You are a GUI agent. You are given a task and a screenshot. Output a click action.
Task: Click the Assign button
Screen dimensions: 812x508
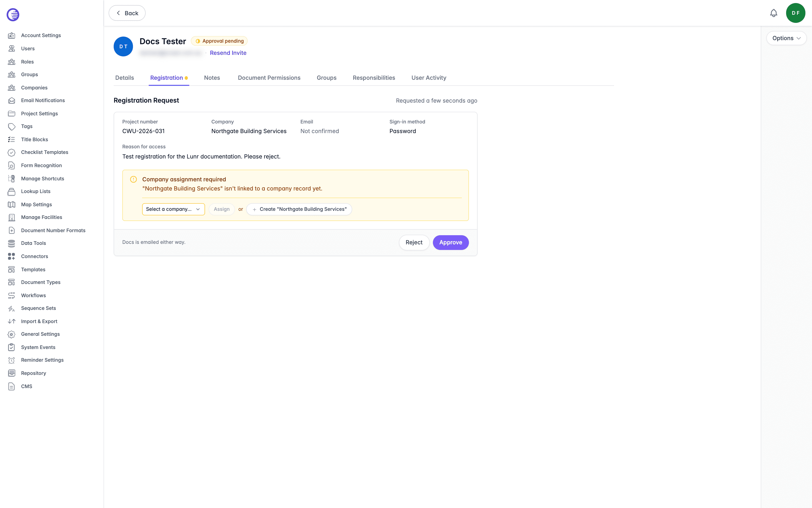click(222, 209)
